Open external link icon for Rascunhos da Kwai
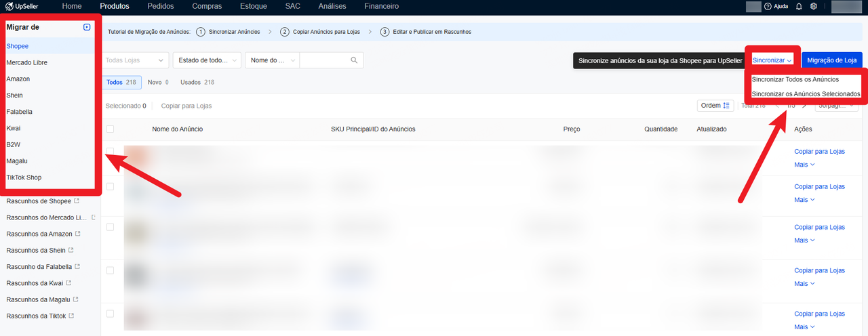 coord(68,283)
